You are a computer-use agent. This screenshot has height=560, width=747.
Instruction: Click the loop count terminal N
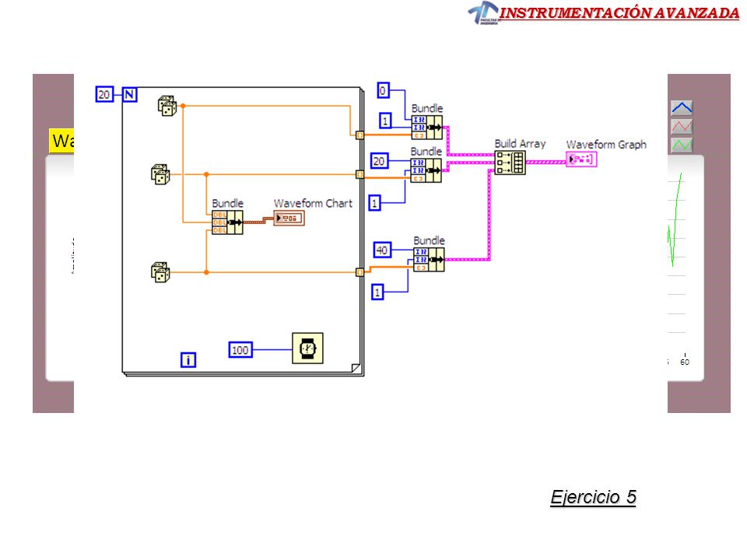pyautogui.click(x=130, y=94)
